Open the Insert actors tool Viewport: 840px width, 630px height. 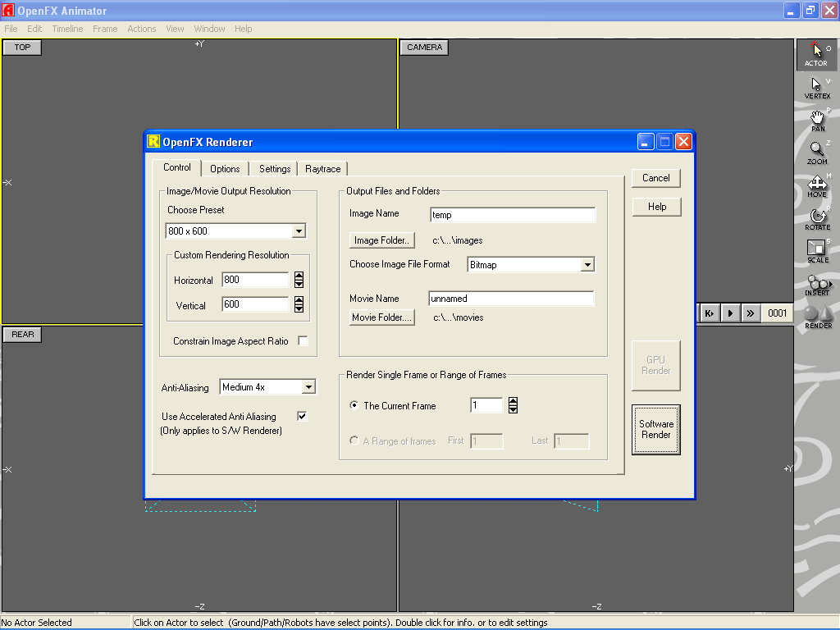[817, 285]
